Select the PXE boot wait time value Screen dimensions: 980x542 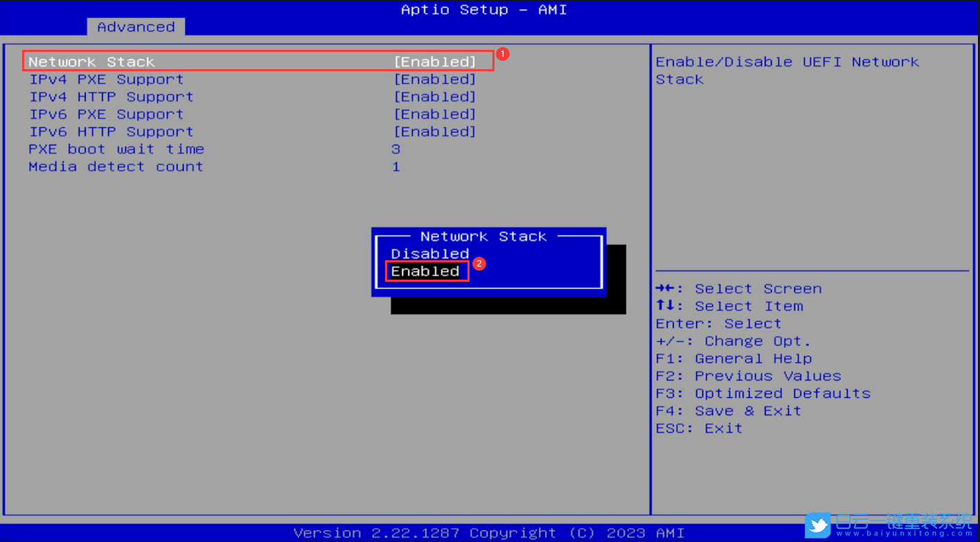[x=395, y=149]
